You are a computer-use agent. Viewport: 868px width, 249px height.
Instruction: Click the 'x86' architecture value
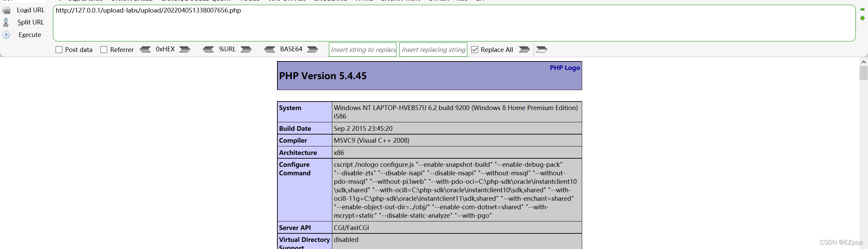339,153
